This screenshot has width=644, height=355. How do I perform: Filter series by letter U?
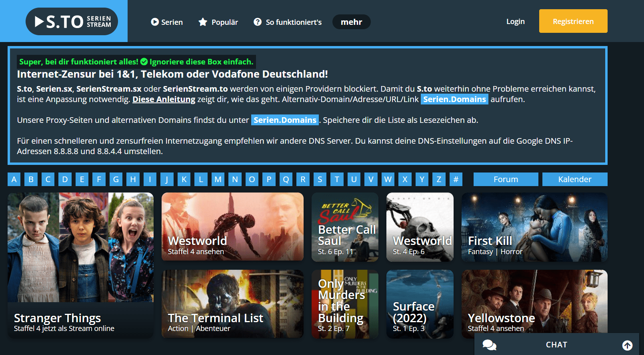pos(354,179)
